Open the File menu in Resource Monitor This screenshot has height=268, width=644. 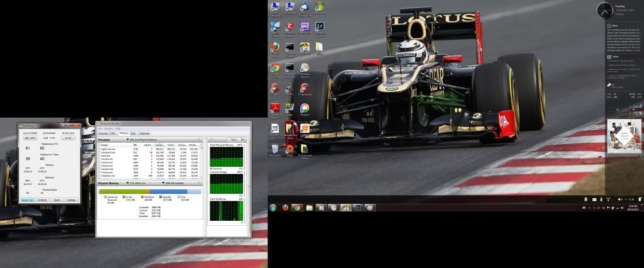(x=99, y=128)
